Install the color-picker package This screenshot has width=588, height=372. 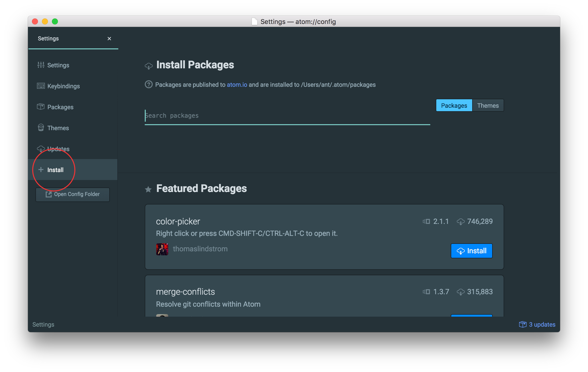click(x=471, y=250)
